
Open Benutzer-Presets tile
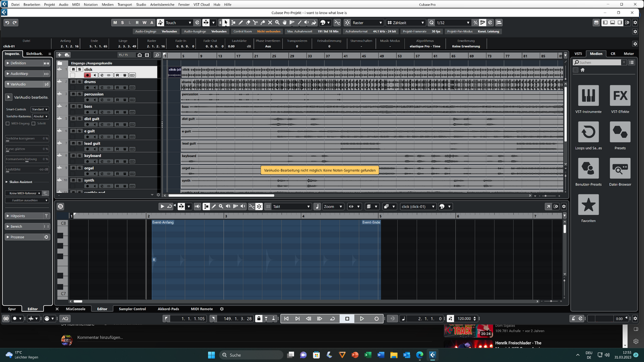coord(588,168)
